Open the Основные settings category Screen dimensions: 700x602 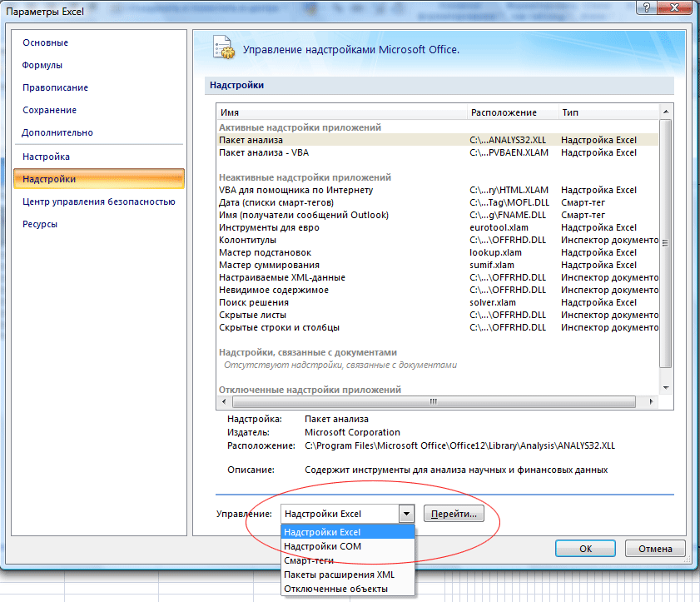(46, 42)
